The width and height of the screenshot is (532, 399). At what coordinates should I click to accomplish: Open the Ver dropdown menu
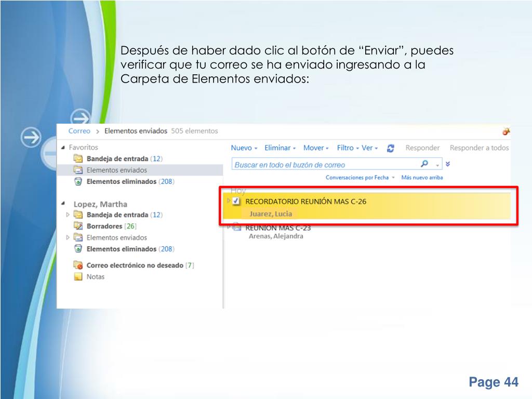pos(369,148)
